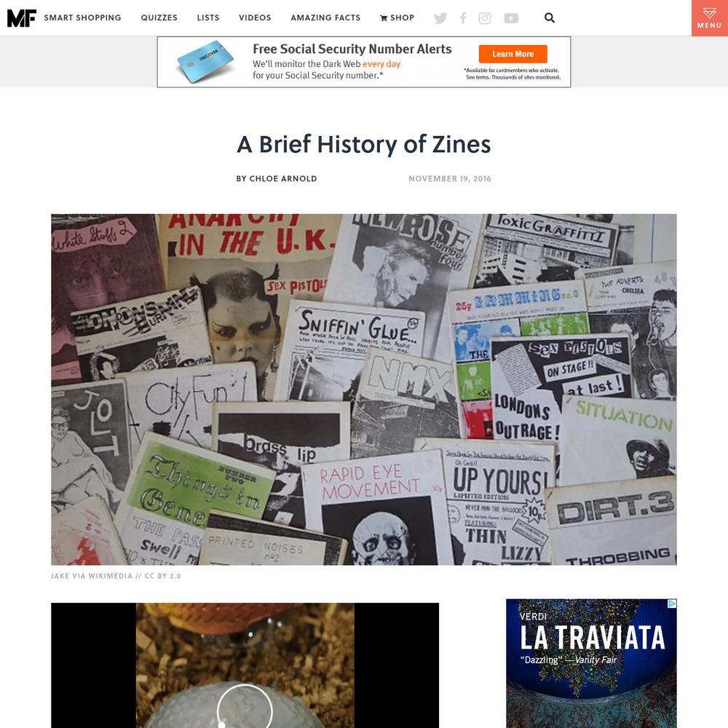Image resolution: width=728 pixels, height=728 pixels.
Task: Visit the Amazing Facts page
Action: click(325, 17)
